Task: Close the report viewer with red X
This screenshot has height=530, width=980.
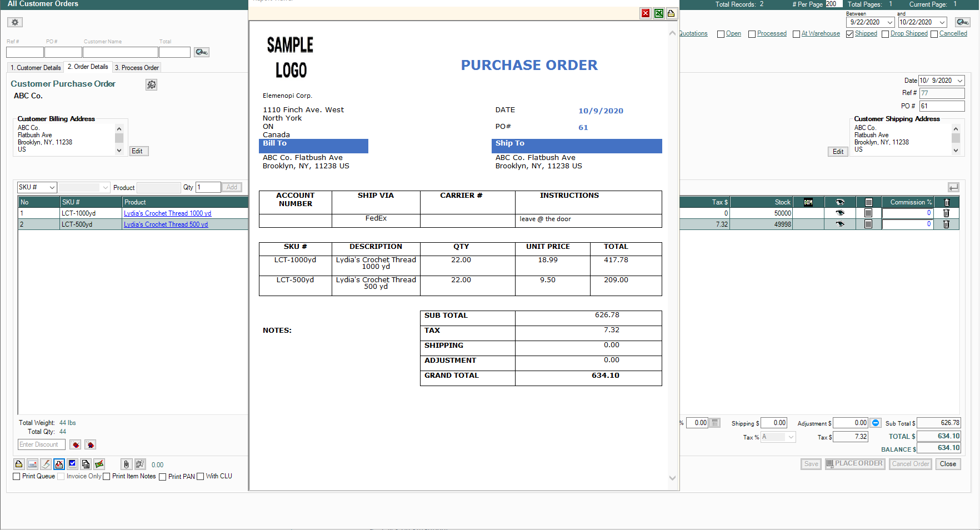Action: (646, 13)
